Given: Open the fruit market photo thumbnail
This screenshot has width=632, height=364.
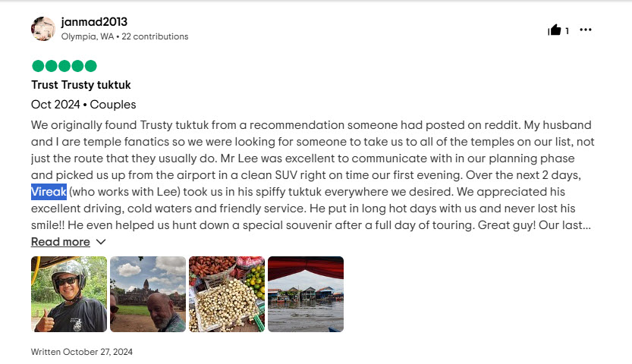Looking at the screenshot, I should [x=227, y=294].
